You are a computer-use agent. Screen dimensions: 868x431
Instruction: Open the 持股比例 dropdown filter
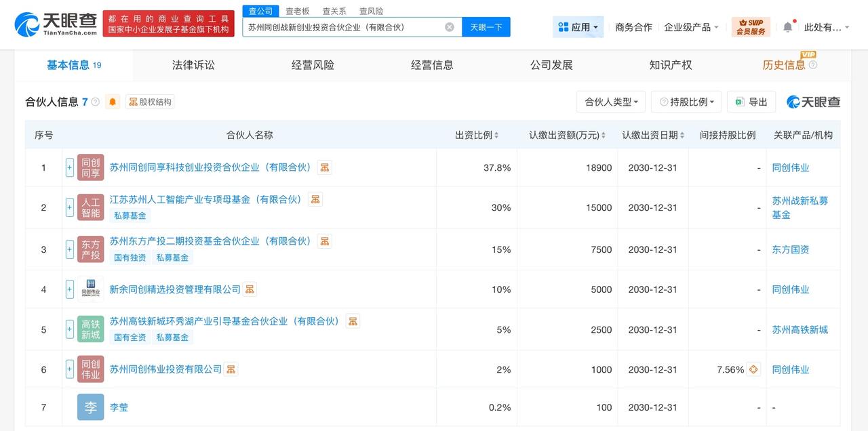[x=686, y=102]
